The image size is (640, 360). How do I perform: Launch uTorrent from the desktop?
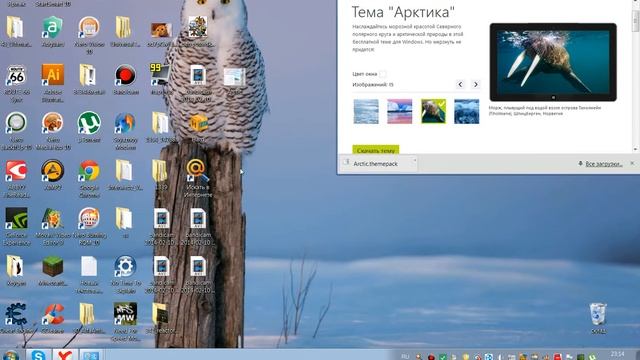click(89, 123)
